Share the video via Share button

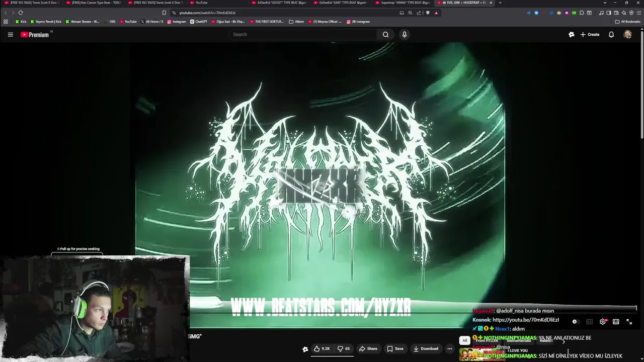368,348
